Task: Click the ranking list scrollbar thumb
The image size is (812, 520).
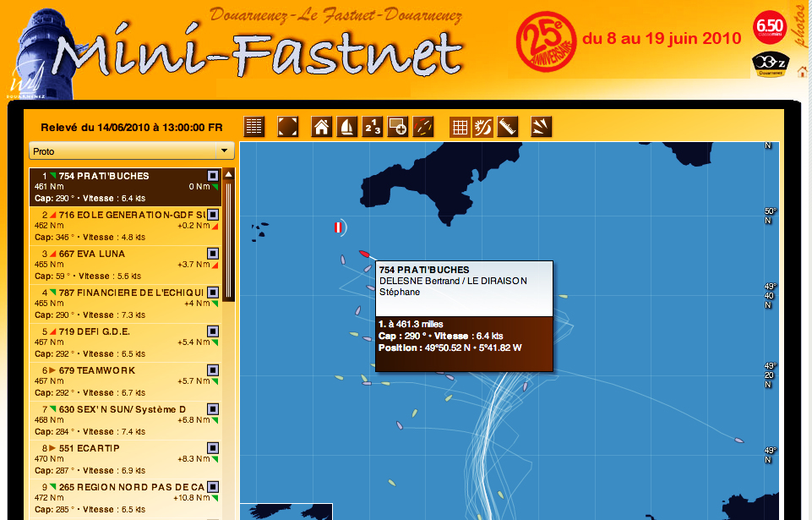Action: click(228, 241)
